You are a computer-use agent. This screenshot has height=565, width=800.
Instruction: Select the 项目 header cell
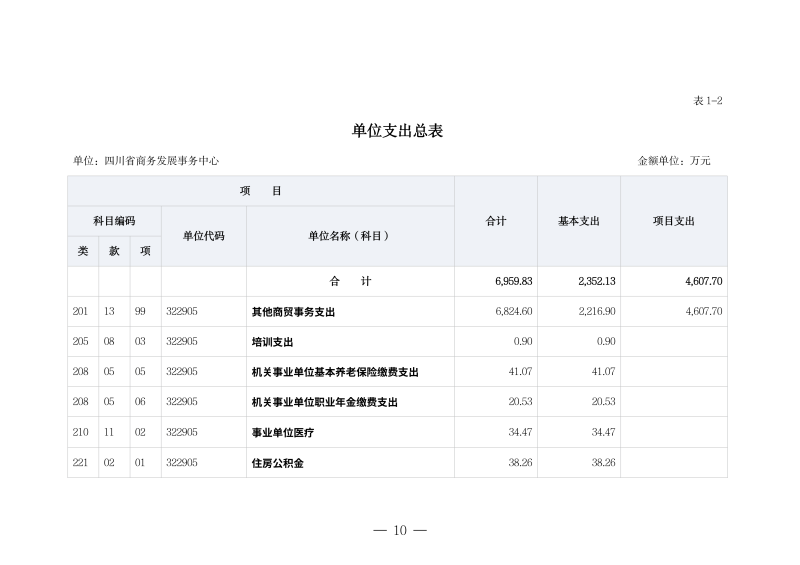(x=260, y=191)
